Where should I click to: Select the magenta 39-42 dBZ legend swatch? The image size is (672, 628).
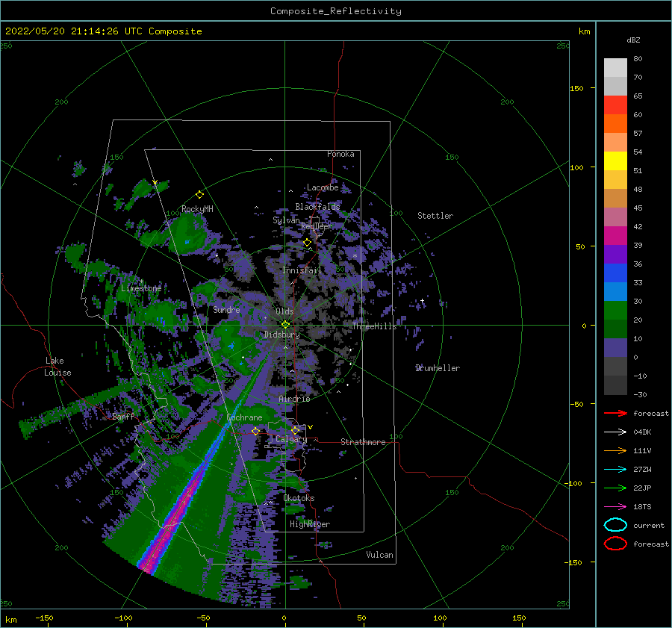615,236
